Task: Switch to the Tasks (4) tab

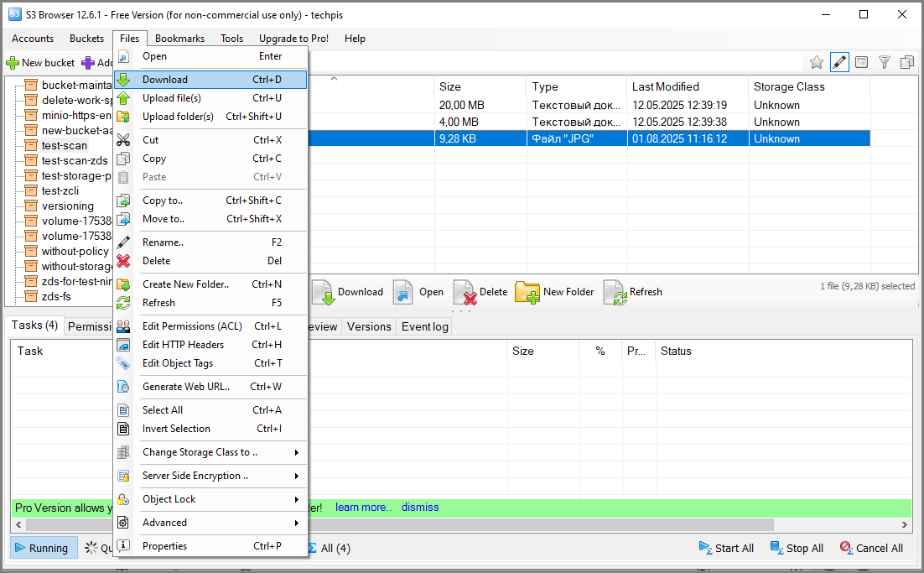Action: click(34, 326)
